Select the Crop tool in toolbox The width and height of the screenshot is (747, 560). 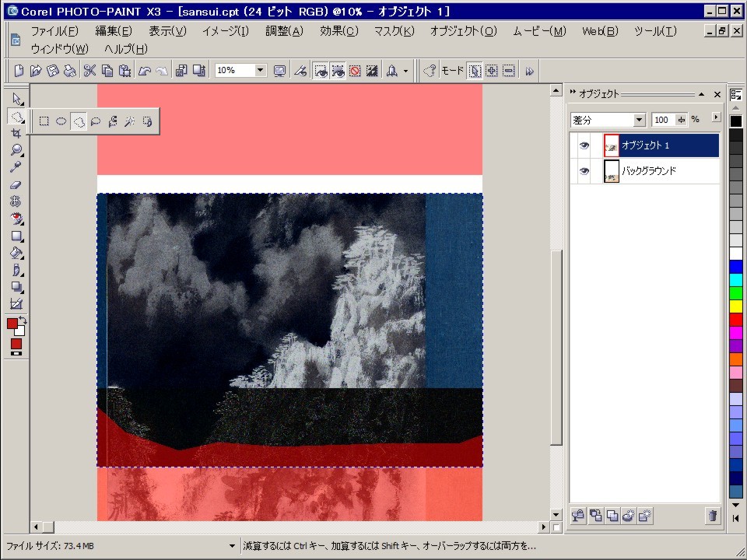tap(16, 133)
